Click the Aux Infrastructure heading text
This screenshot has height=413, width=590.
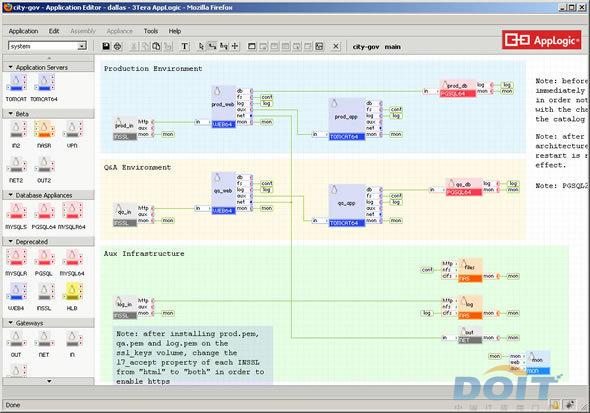tap(144, 254)
